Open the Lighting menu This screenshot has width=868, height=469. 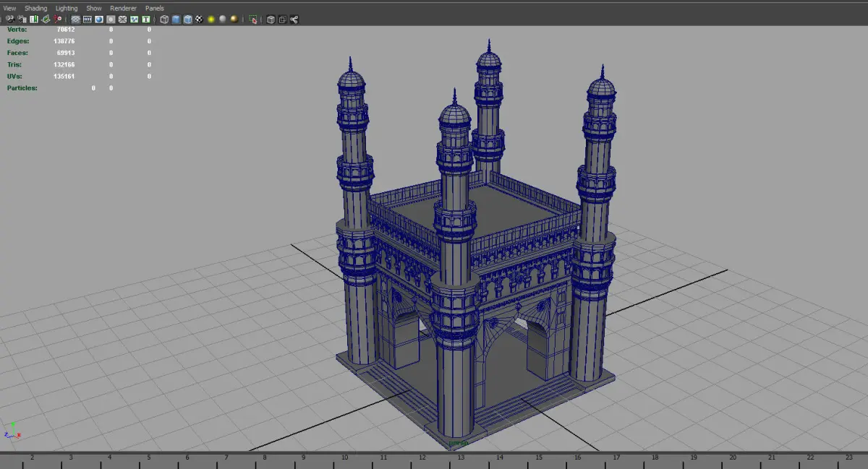click(x=67, y=8)
